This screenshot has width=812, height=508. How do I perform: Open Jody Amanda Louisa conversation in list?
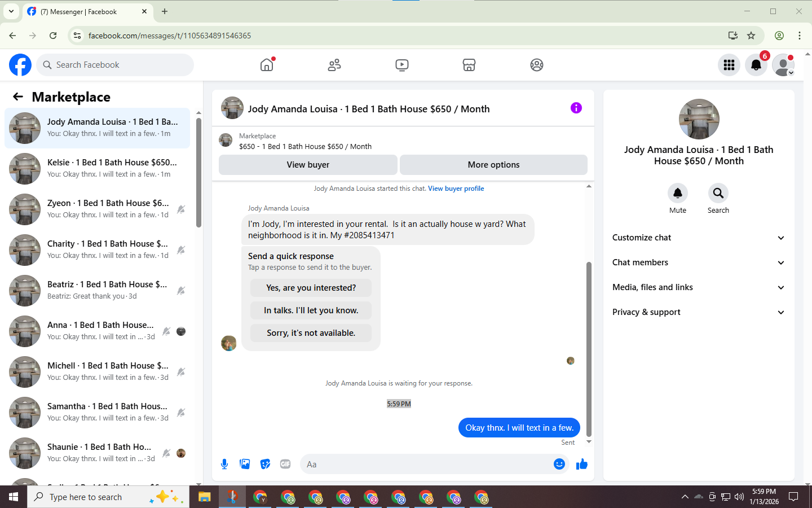click(x=97, y=128)
